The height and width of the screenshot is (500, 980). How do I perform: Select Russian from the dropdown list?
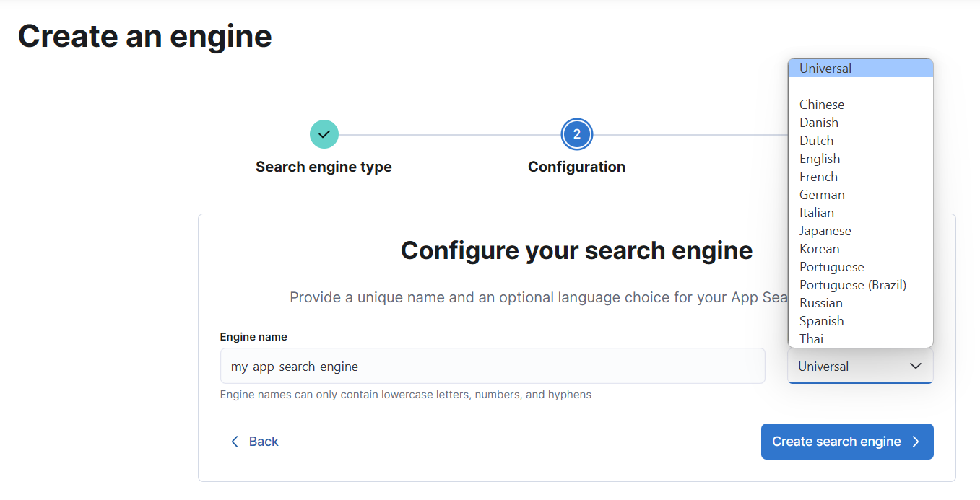(x=821, y=303)
